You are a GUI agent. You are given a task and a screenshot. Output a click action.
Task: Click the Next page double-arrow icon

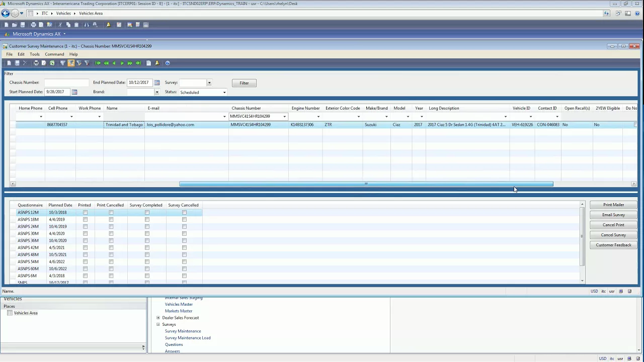click(130, 63)
